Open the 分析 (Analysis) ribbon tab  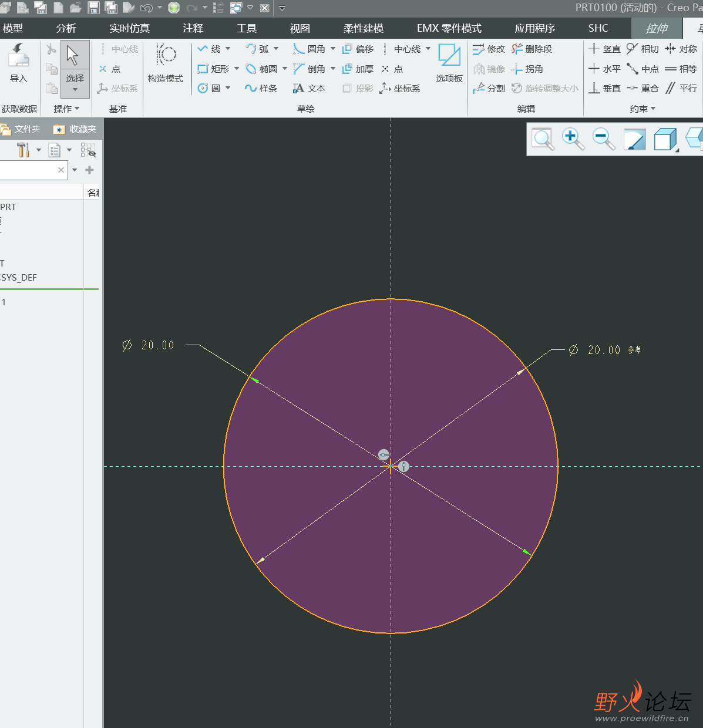[66, 28]
